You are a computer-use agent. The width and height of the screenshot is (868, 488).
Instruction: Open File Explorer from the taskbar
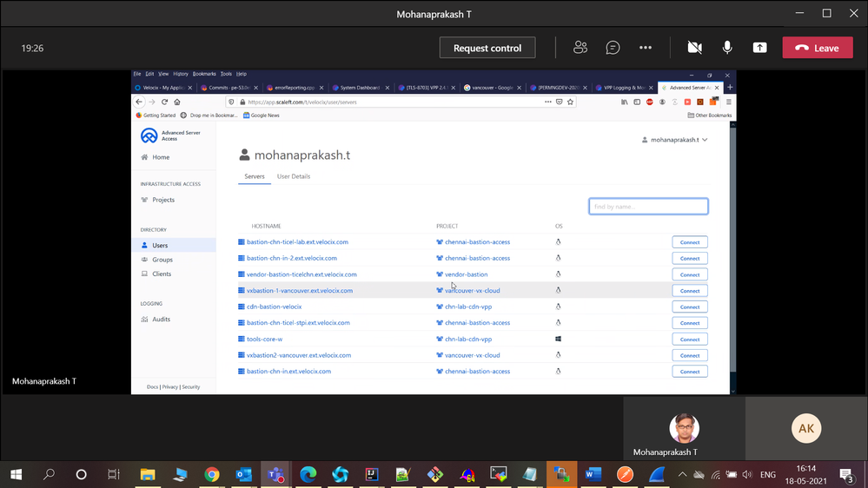point(147,474)
